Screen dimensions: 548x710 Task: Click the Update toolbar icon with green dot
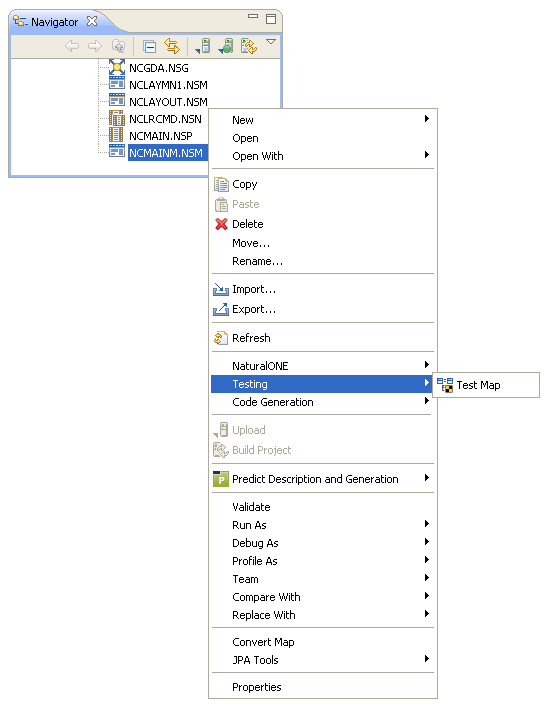point(226,46)
